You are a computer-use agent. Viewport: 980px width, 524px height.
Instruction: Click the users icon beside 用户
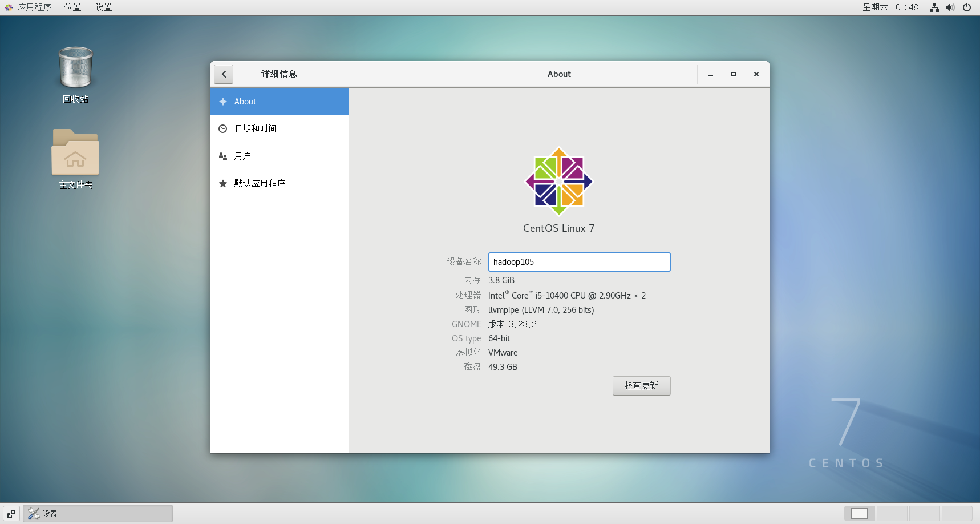coord(223,156)
